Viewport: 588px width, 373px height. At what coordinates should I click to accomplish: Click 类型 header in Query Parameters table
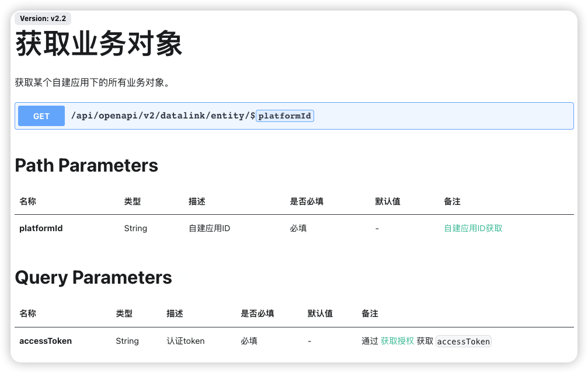coord(124,313)
